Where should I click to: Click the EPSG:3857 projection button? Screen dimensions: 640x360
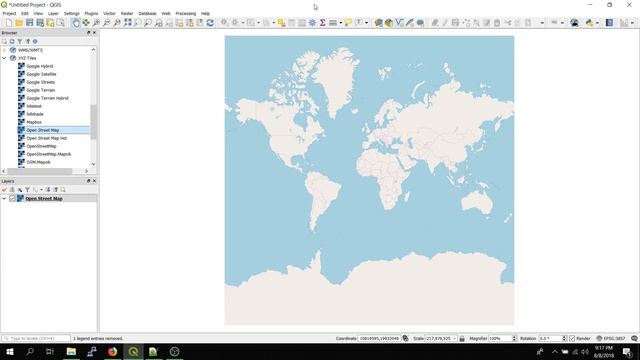point(611,338)
